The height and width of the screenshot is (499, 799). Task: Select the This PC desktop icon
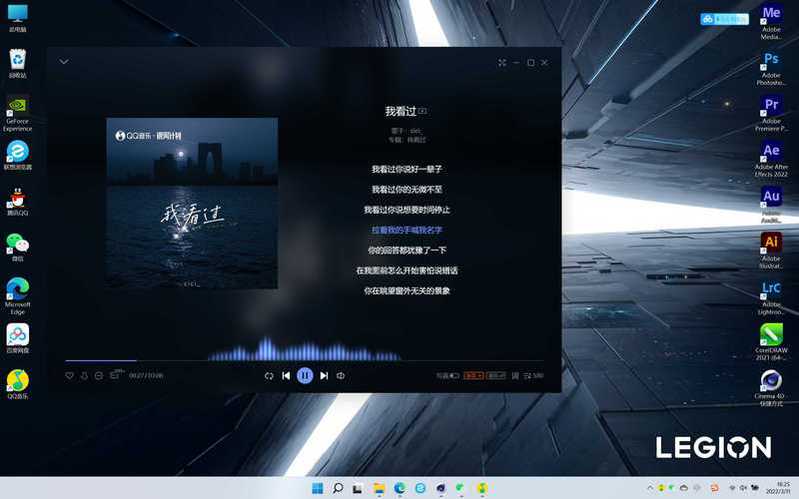coord(17,18)
